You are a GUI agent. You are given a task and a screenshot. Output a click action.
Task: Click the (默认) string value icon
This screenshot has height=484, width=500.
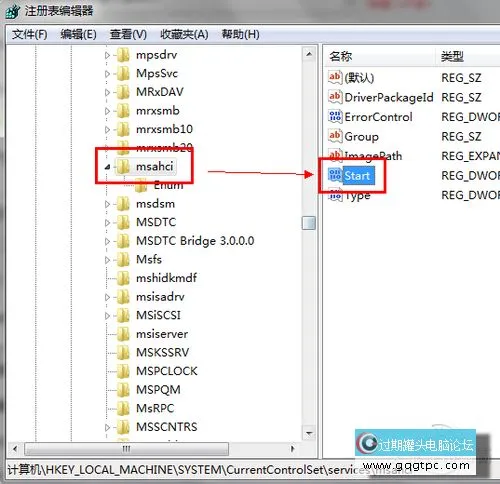335,77
